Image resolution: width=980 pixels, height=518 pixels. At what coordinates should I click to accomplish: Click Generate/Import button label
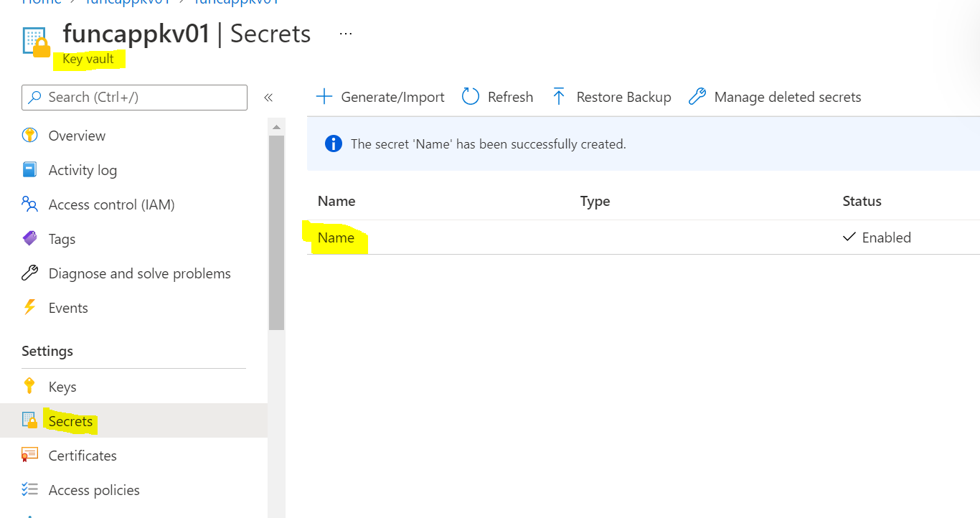pos(392,97)
